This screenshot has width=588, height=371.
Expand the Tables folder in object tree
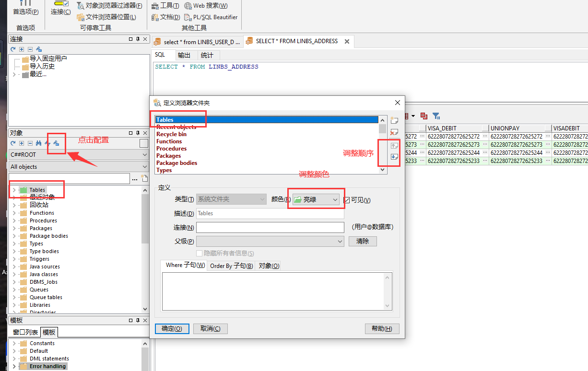pos(14,190)
